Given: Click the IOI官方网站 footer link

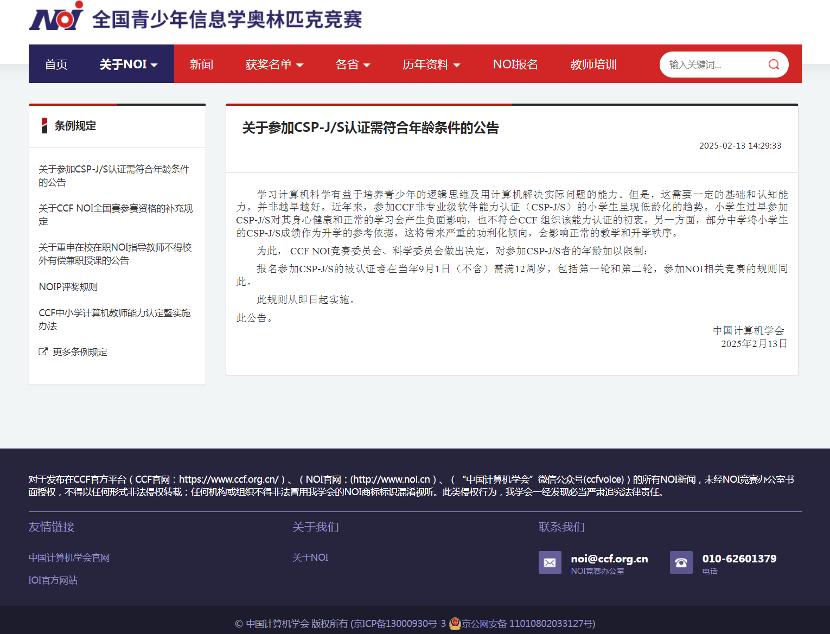Looking at the screenshot, I should 53,580.
